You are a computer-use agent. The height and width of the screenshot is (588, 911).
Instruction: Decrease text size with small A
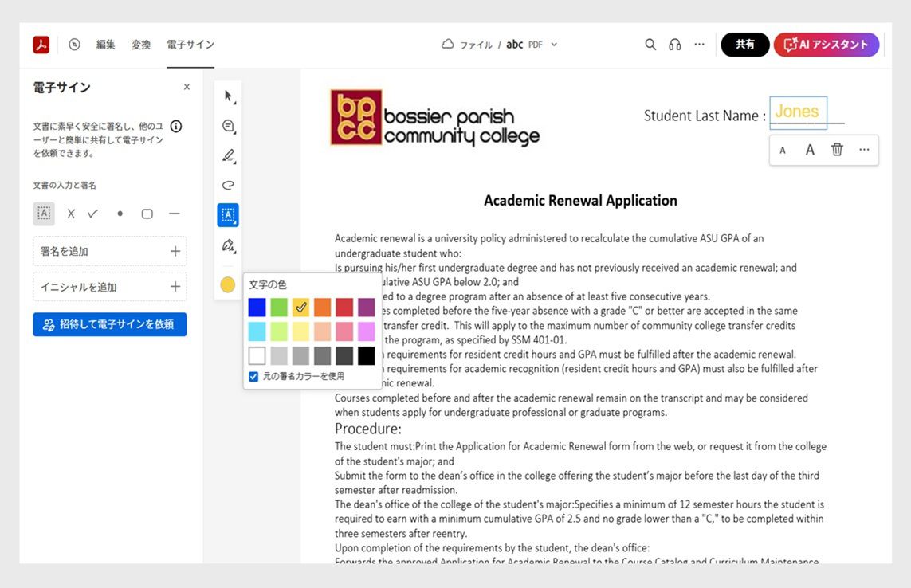coord(783,151)
